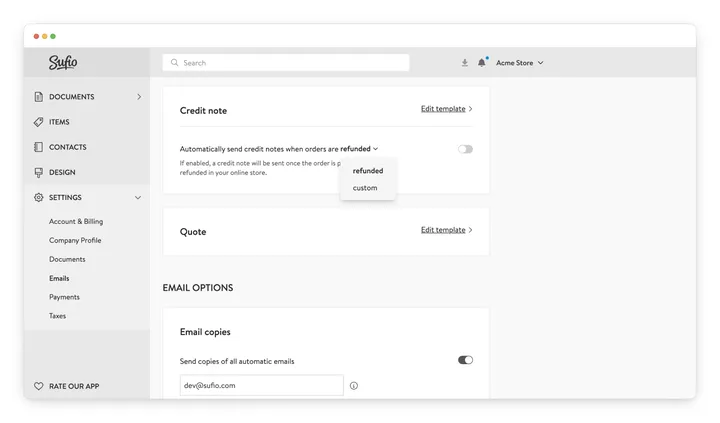
Task: Select custom option in dropdown list
Action: click(365, 188)
